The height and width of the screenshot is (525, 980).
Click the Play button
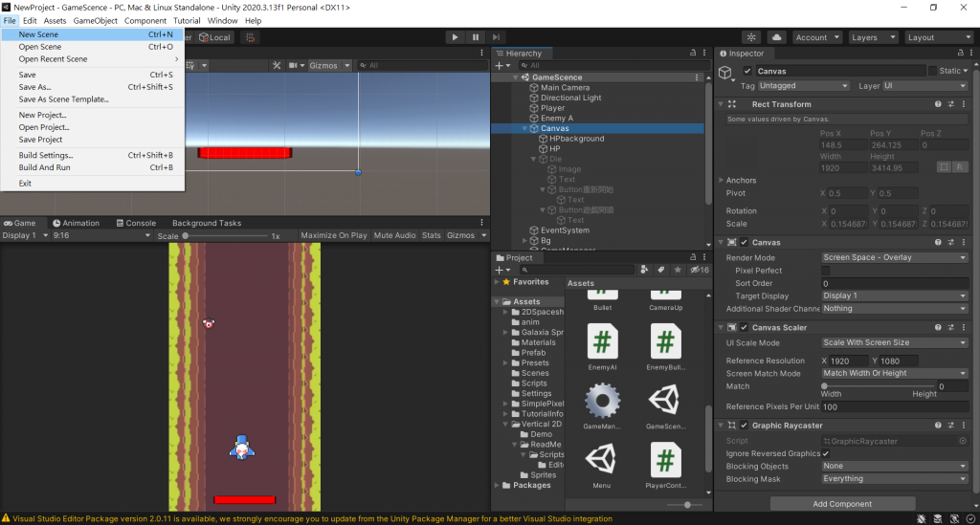[455, 37]
